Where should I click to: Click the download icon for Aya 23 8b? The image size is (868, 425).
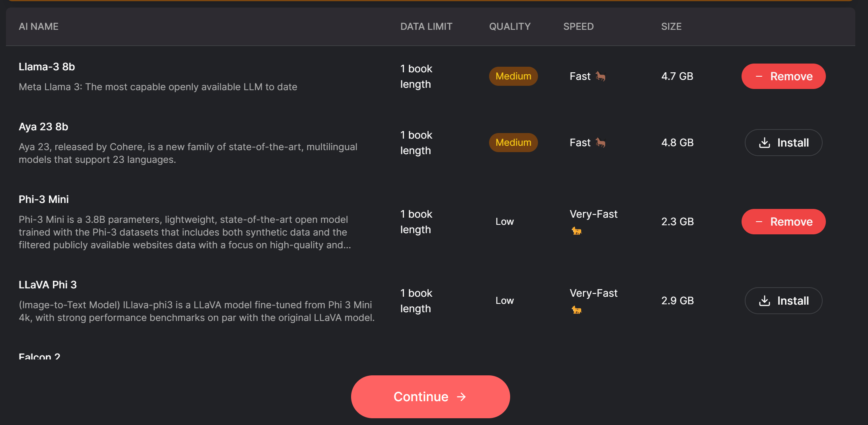click(764, 143)
